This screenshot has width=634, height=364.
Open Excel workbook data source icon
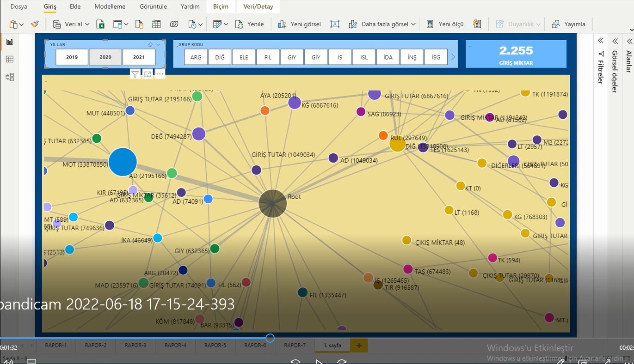point(100,24)
